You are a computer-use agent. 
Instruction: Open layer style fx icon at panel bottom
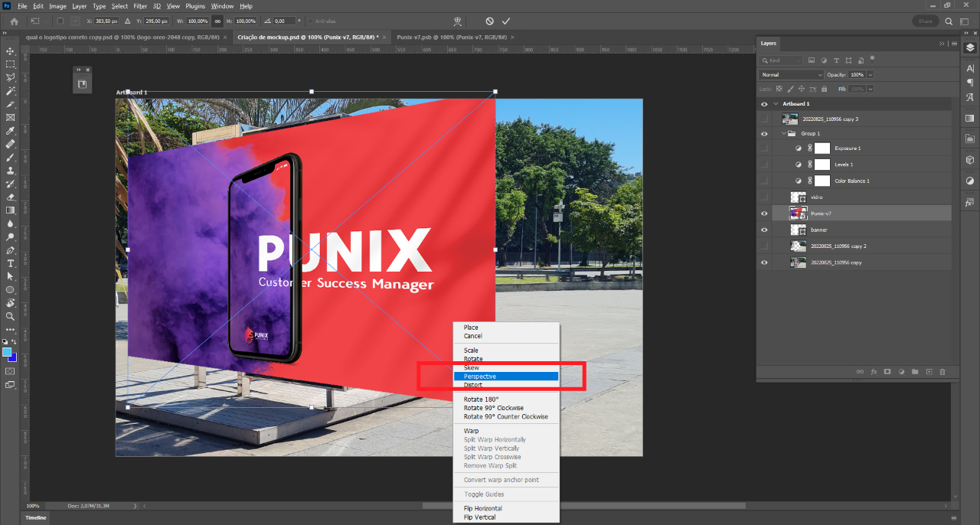[x=874, y=371]
